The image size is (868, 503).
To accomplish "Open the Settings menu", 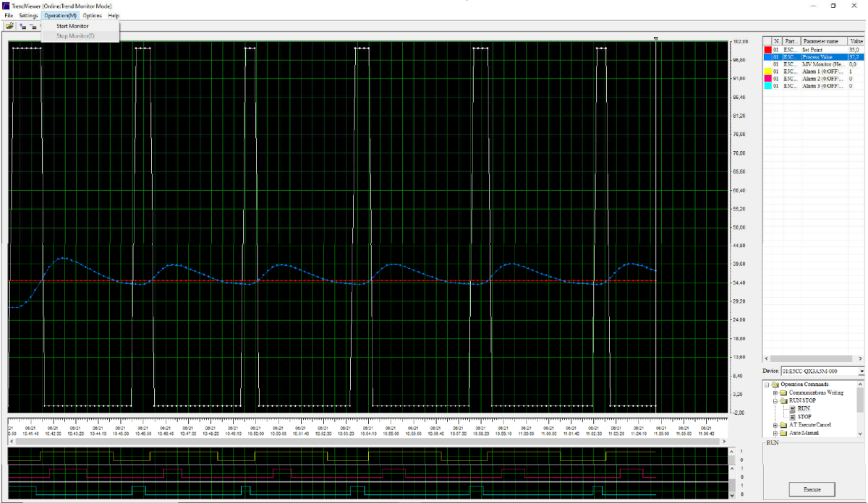I will click(29, 15).
